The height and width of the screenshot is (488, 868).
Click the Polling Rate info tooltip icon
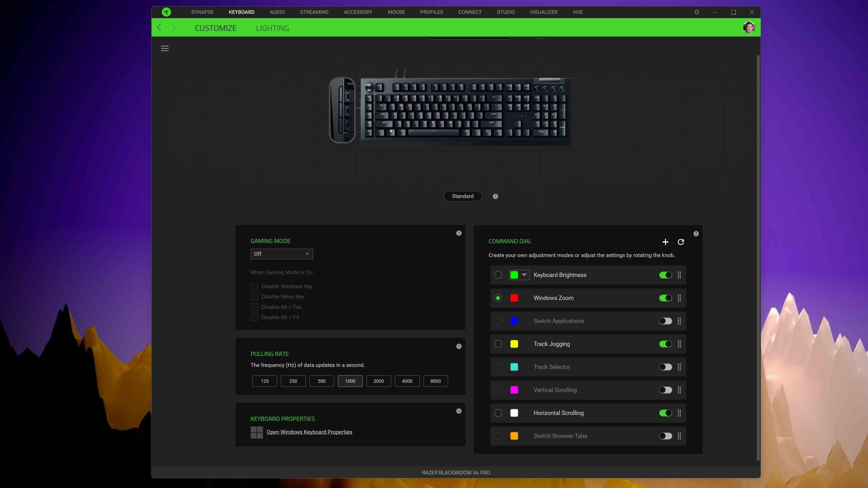click(459, 346)
